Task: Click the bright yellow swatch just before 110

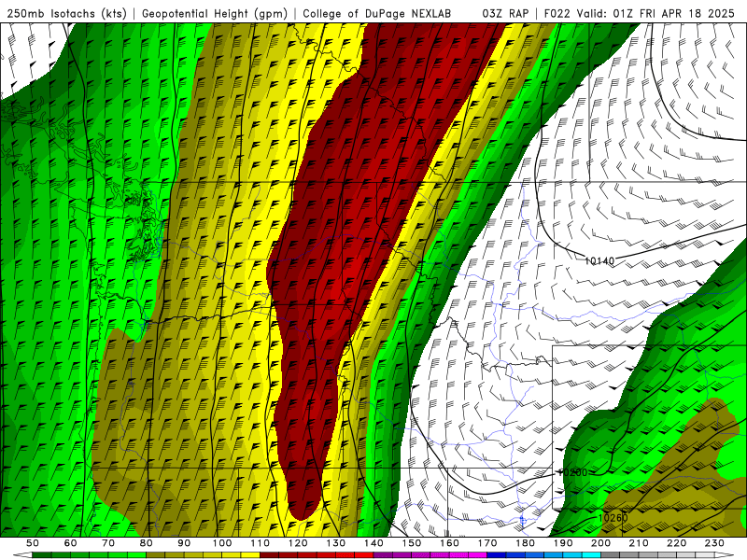Action: (x=250, y=555)
